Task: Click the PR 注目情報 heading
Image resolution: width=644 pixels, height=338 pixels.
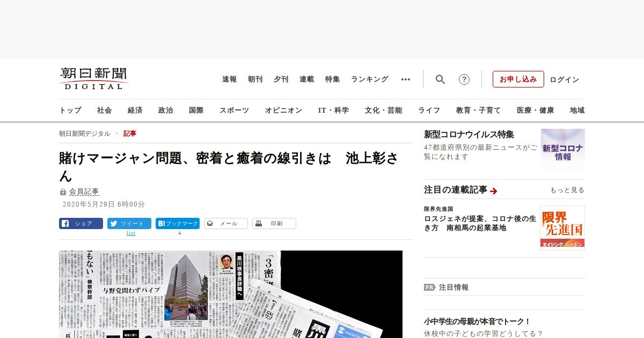Action: coord(447,287)
